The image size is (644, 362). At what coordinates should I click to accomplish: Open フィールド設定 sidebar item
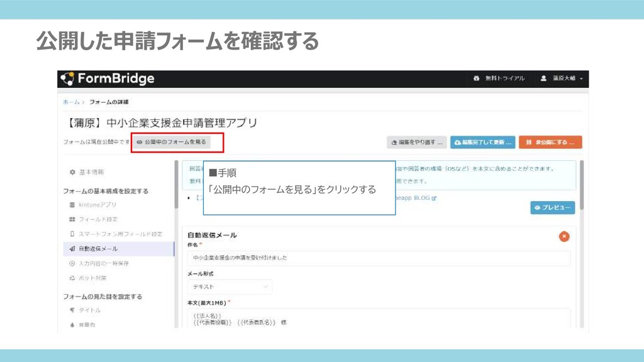click(98, 219)
